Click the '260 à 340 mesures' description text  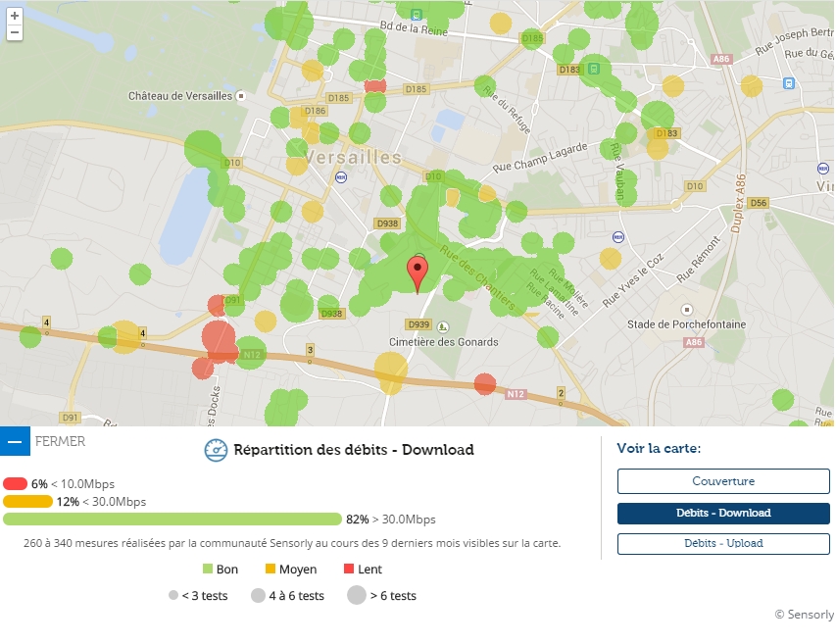click(292, 543)
